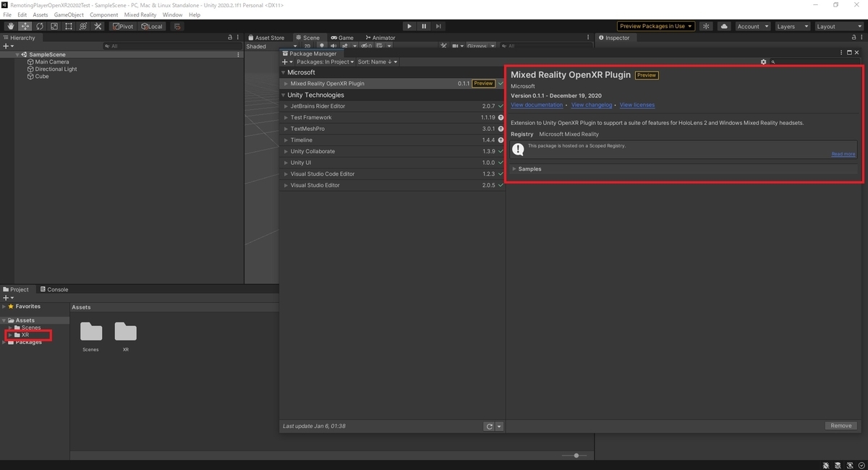Select the Rect tool

[x=69, y=26]
